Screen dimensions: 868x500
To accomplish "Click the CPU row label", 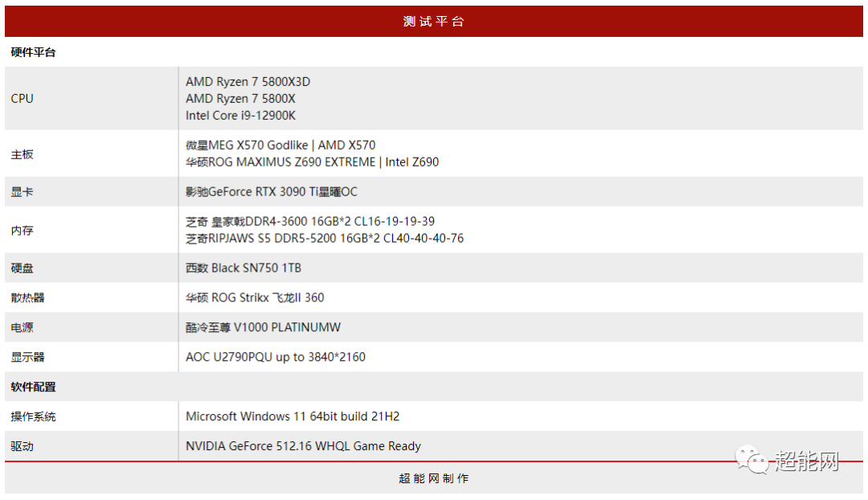I will [23, 99].
